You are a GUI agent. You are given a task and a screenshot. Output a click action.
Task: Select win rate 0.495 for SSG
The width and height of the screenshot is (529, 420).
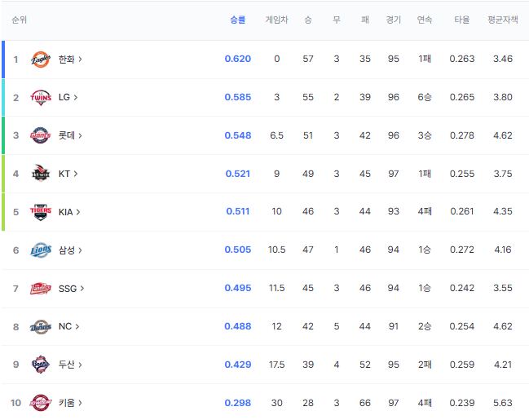[x=238, y=288]
